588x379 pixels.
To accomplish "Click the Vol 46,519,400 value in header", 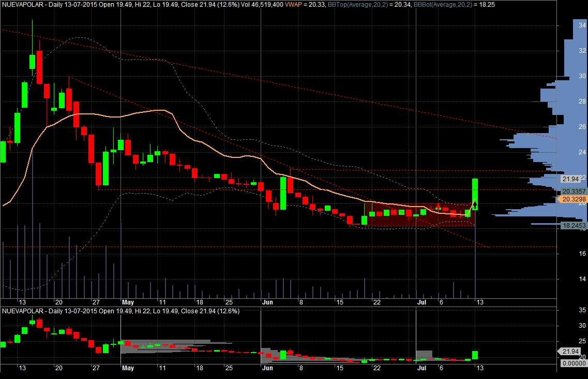I will [262, 5].
